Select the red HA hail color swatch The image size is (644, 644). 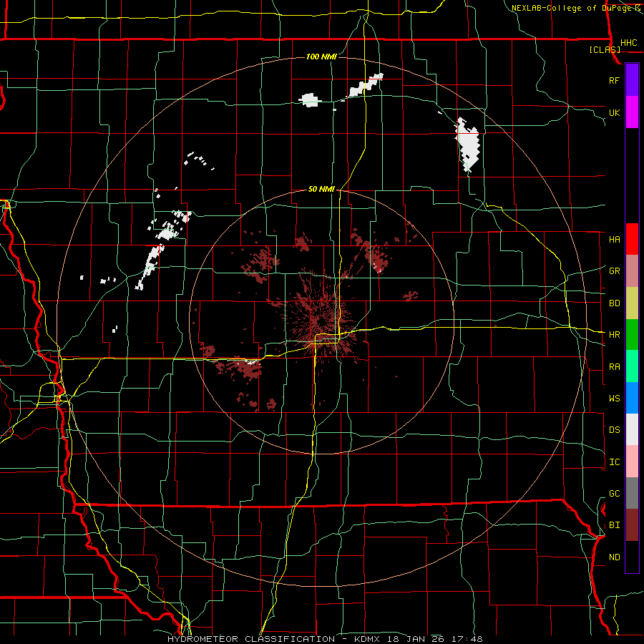(632, 239)
